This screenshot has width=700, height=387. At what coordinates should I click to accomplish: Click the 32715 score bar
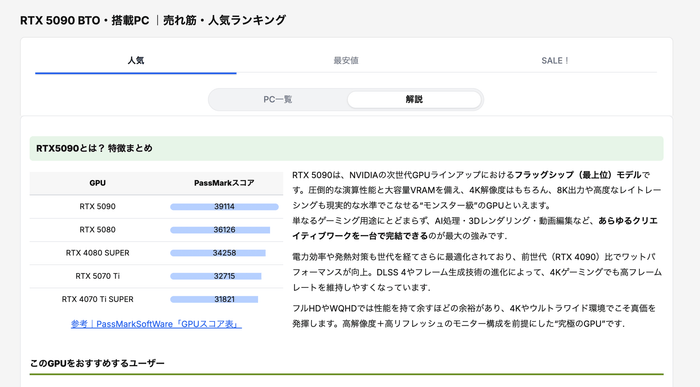(x=216, y=276)
